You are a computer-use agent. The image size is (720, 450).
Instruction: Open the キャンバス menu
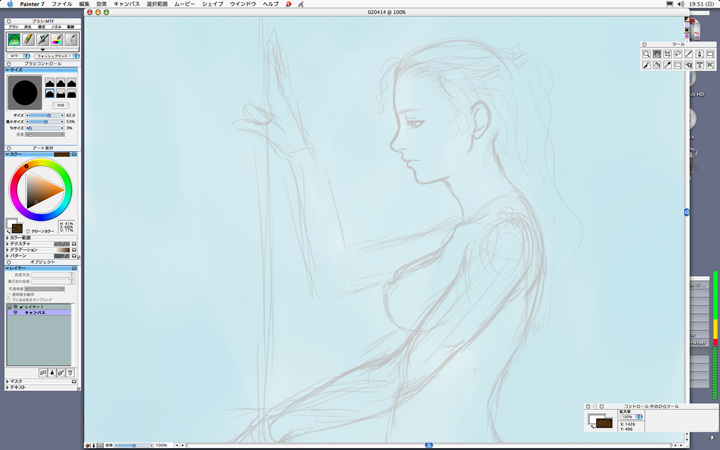tap(126, 4)
